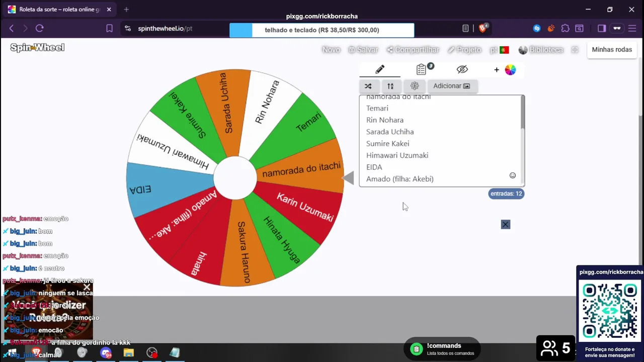Select the Rin Nohara entry in list

tap(385, 120)
